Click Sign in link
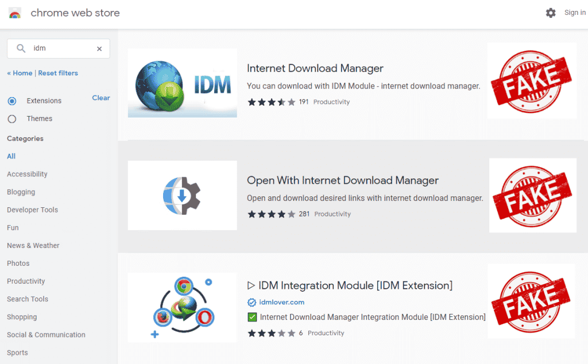Viewport: 588px width, 364px height. coord(575,13)
